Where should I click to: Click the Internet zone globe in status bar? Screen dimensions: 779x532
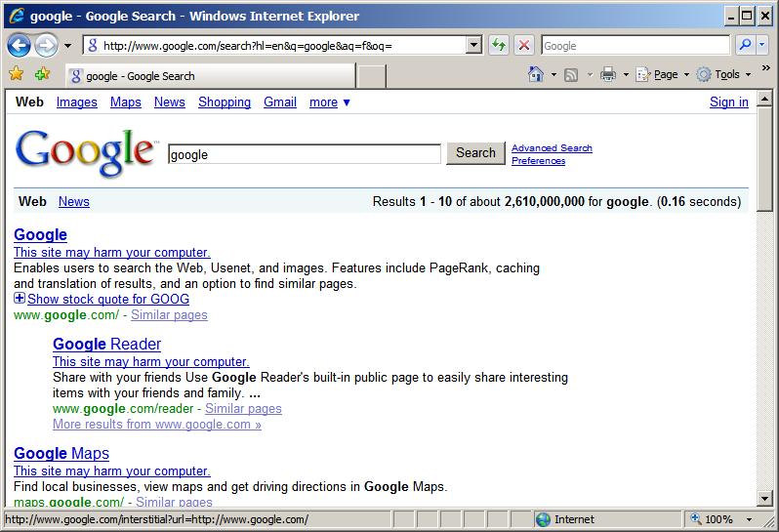543,519
